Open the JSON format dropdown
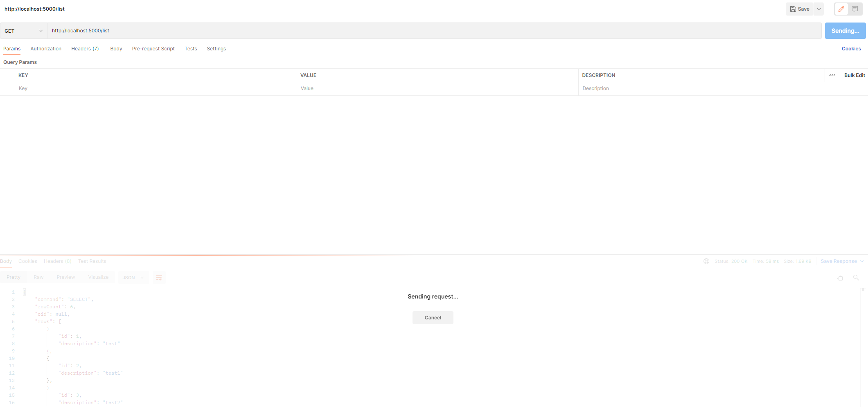This screenshot has width=868, height=407. click(x=133, y=278)
